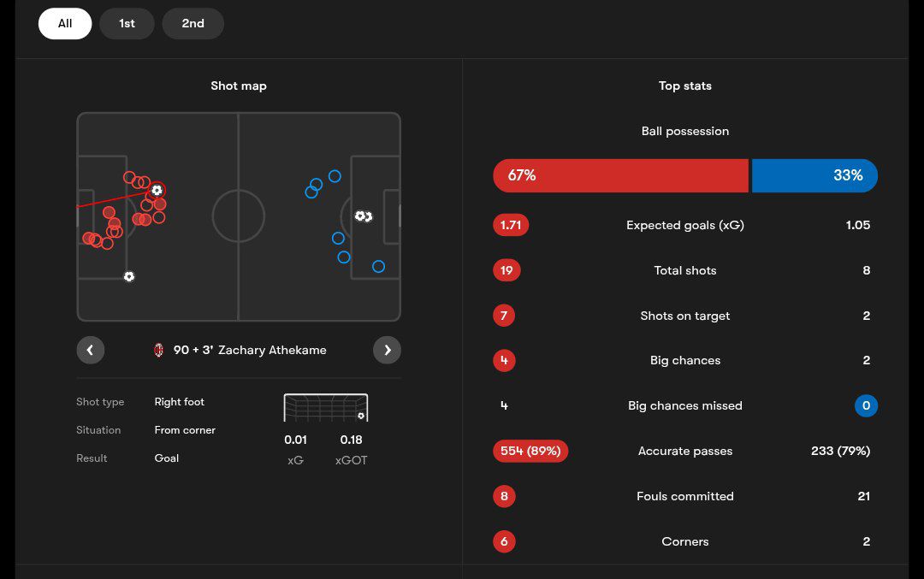This screenshot has width=924, height=579.
Task: Click the 554 (89%) accurate passes badge
Action: pyautogui.click(x=530, y=451)
